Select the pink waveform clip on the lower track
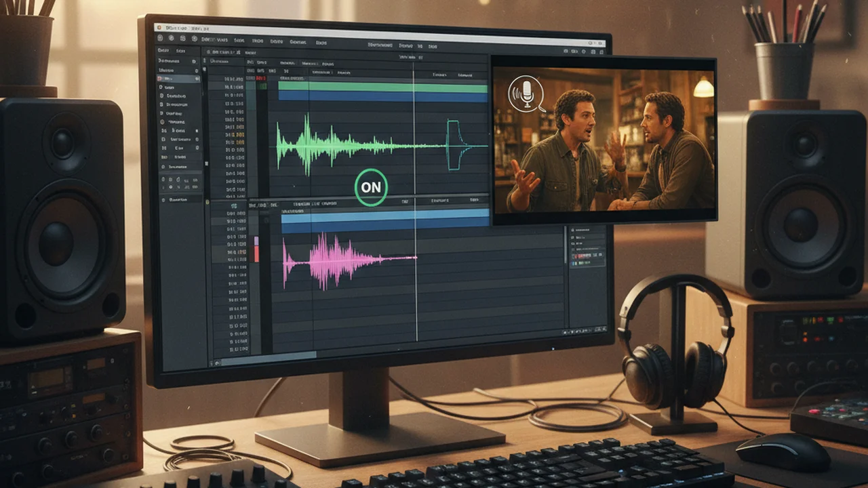Image resolution: width=868 pixels, height=488 pixels. [349, 260]
